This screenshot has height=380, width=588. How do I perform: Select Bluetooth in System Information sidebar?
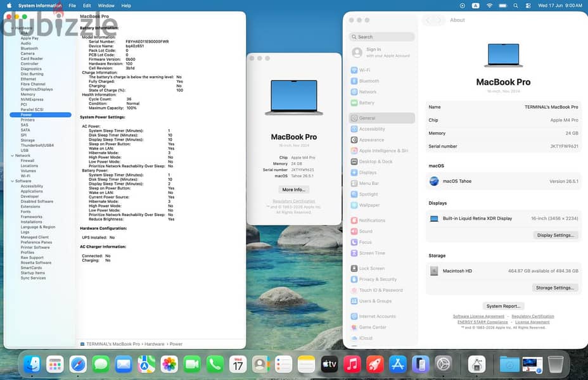coord(29,48)
